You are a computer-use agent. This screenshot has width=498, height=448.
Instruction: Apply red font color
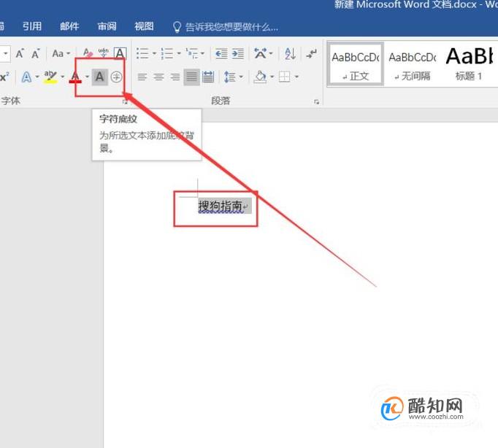pyautogui.click(x=75, y=77)
